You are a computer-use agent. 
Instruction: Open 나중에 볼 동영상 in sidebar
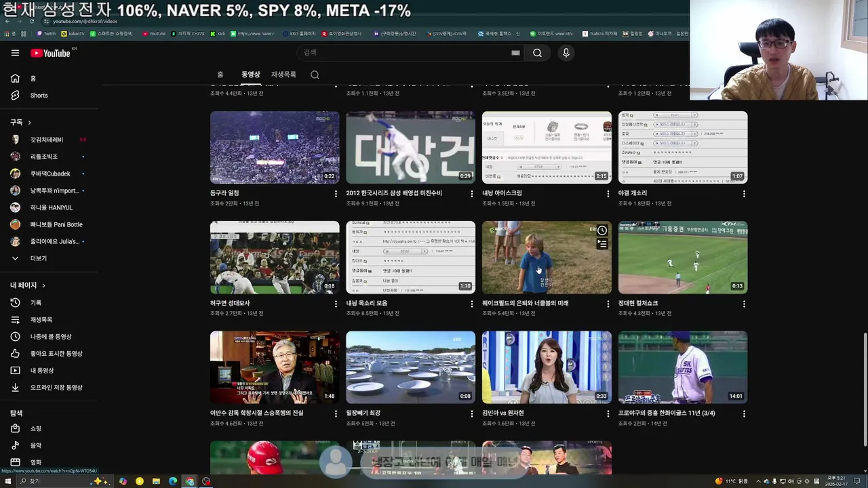coord(49,336)
